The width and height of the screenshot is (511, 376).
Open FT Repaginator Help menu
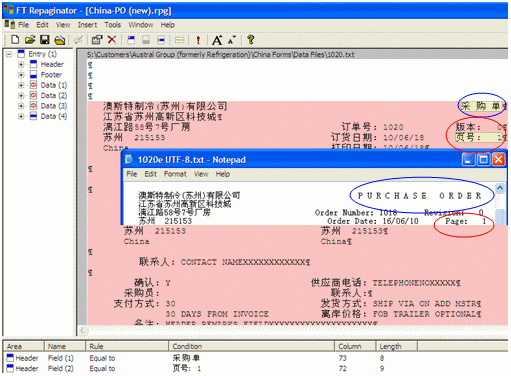pyautogui.click(x=167, y=25)
